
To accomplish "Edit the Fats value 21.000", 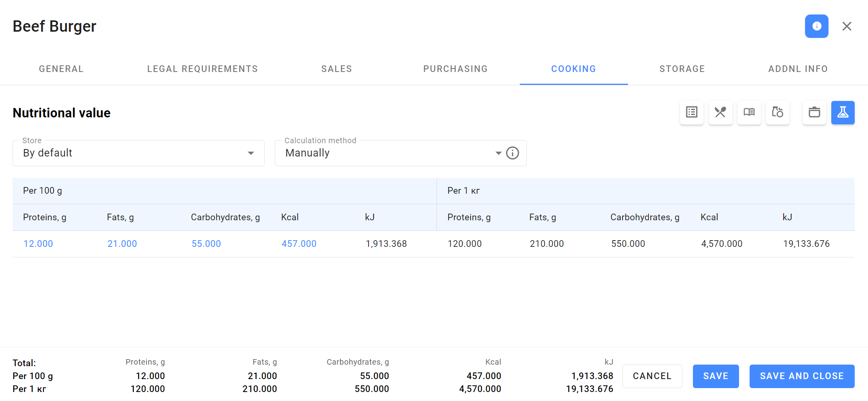I will [122, 244].
